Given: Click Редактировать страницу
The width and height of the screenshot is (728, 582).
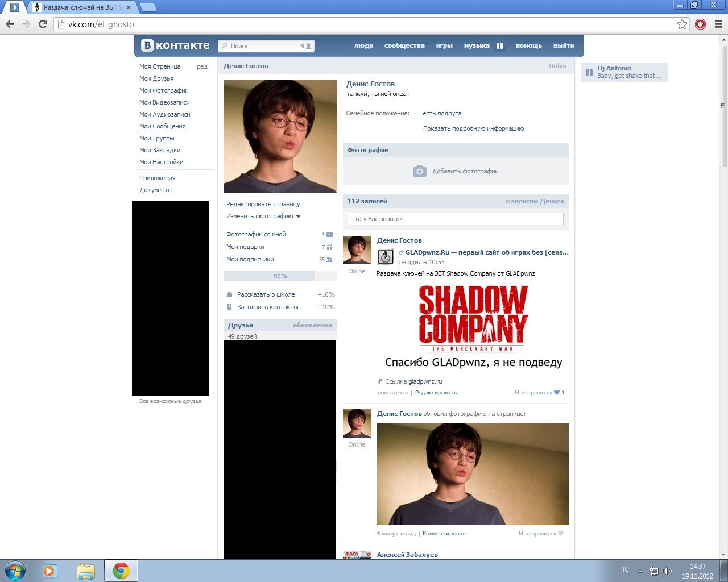Looking at the screenshot, I should tap(263, 204).
